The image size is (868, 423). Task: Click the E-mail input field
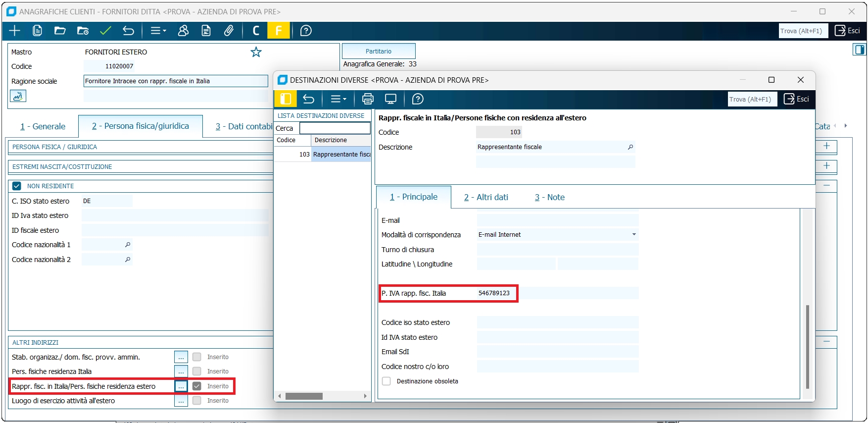coord(557,220)
